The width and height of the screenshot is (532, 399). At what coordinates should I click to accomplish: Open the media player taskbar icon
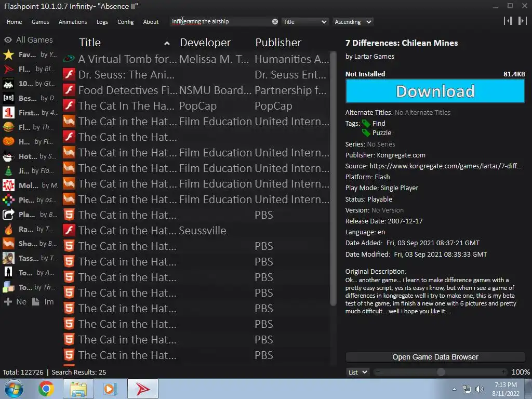pyautogui.click(x=109, y=389)
